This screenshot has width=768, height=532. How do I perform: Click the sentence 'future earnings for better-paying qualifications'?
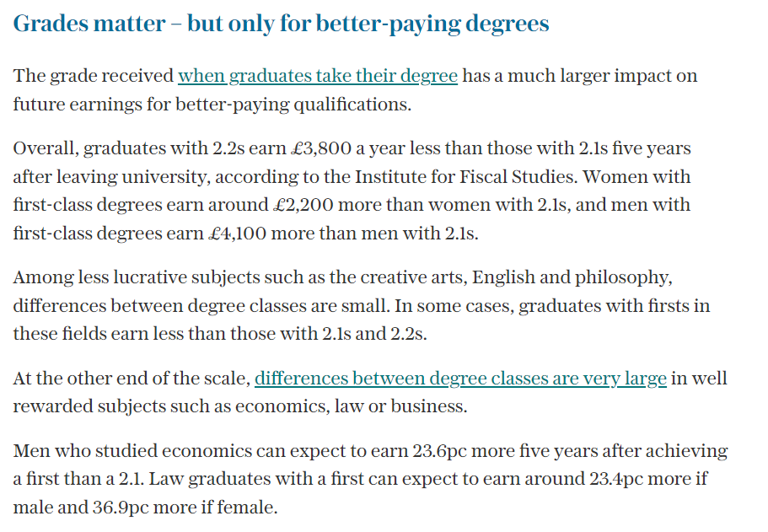(212, 105)
